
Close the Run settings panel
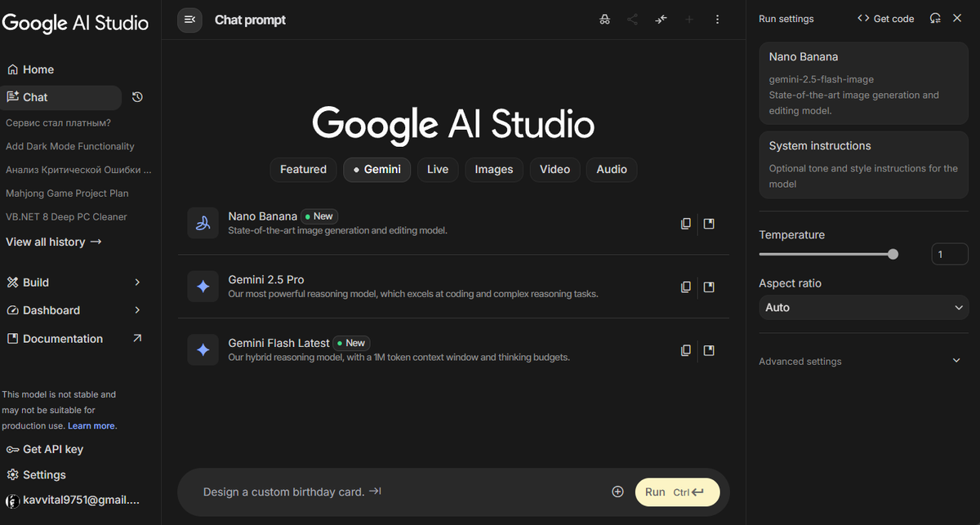957,18
